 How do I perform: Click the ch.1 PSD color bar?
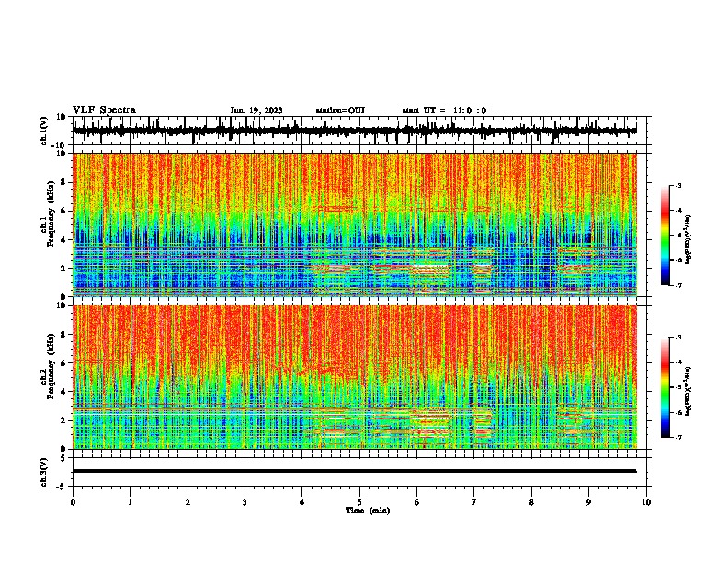click(665, 236)
